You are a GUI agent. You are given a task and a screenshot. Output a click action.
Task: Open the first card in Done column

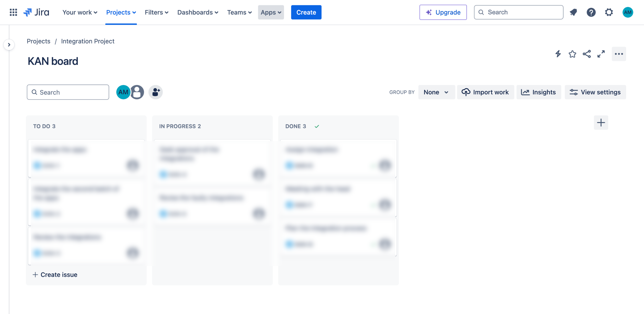click(338, 158)
